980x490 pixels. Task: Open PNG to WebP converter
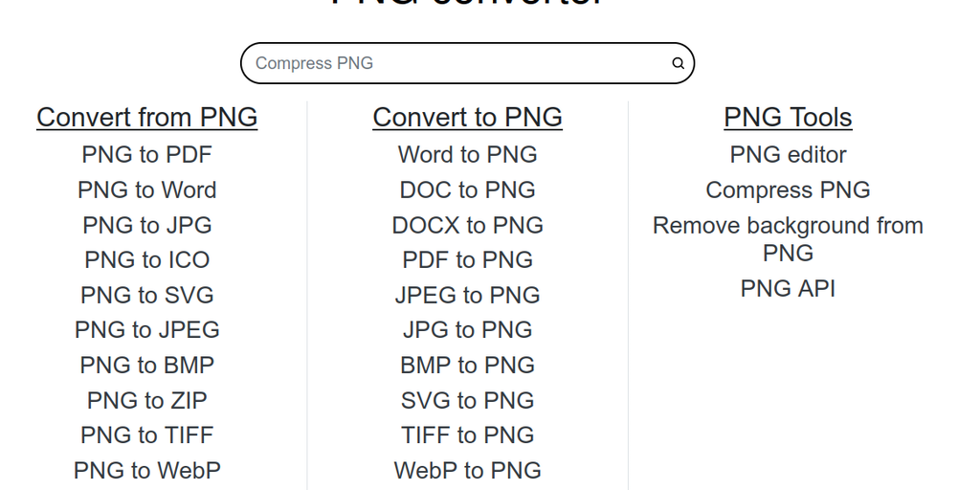[x=146, y=471]
